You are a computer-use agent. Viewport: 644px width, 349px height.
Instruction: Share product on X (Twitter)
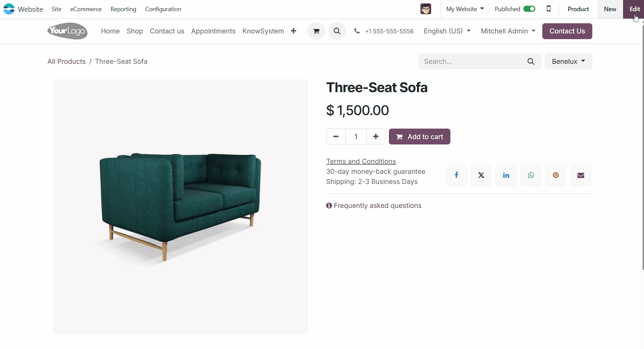pos(481,175)
